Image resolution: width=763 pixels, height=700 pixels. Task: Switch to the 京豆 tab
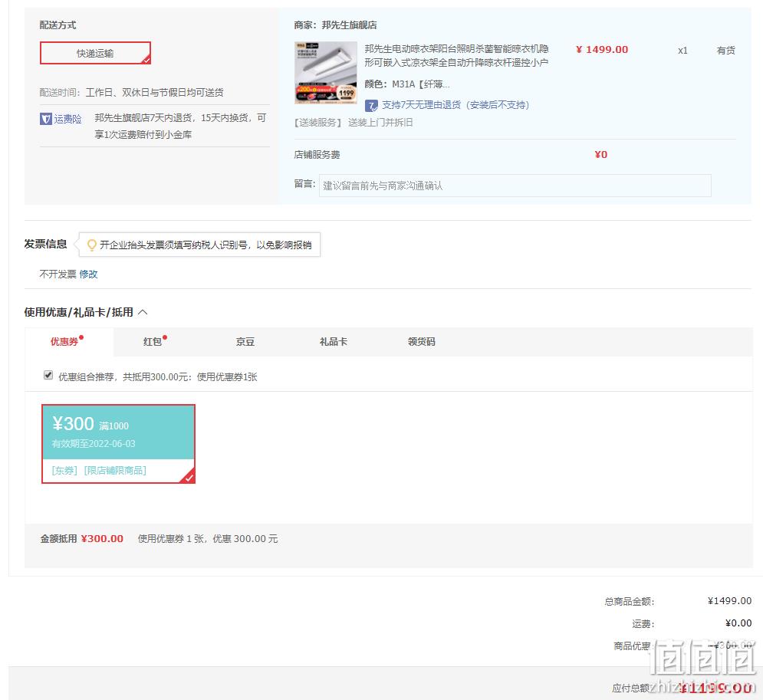click(x=245, y=341)
